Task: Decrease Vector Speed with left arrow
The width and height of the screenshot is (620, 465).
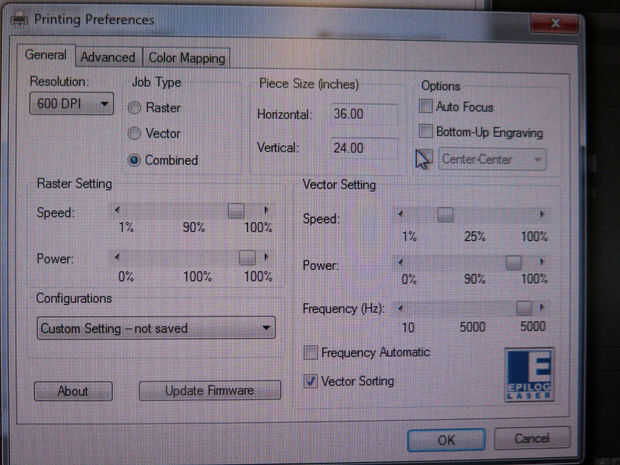Action: click(400, 214)
